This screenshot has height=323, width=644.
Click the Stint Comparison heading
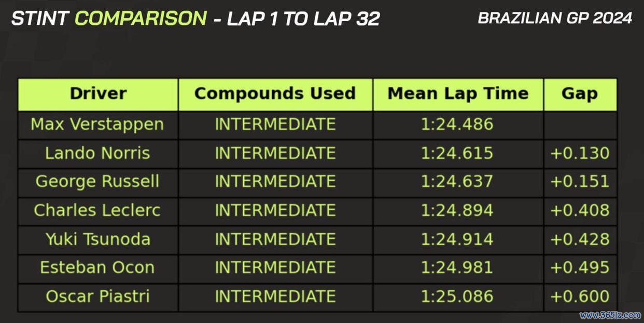(x=109, y=19)
